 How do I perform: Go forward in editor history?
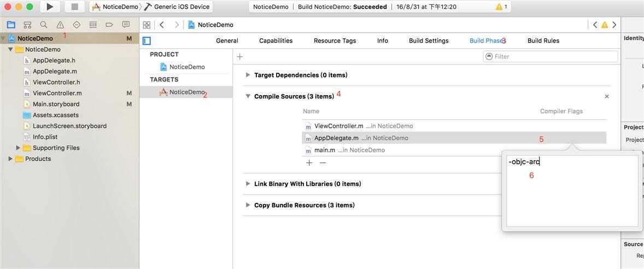click(177, 25)
